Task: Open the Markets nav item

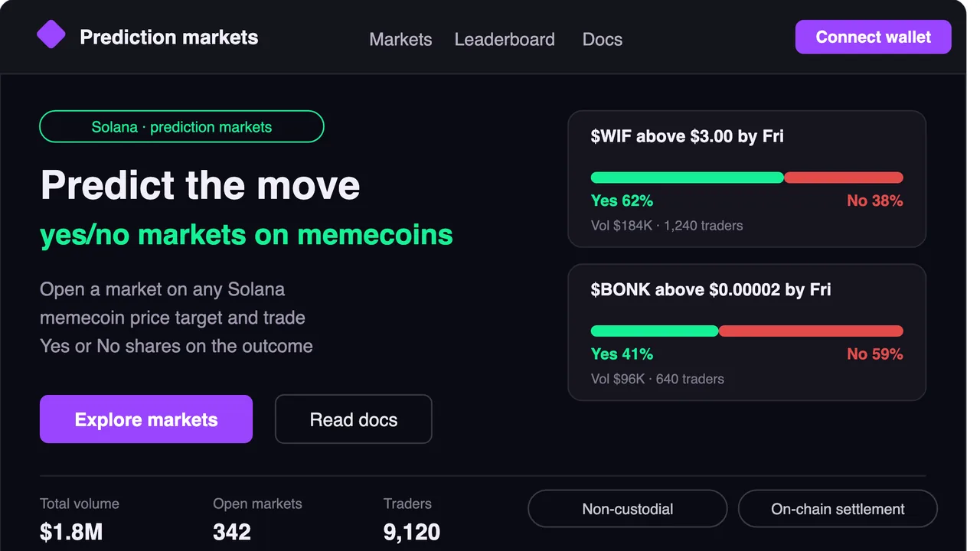Action: point(400,40)
